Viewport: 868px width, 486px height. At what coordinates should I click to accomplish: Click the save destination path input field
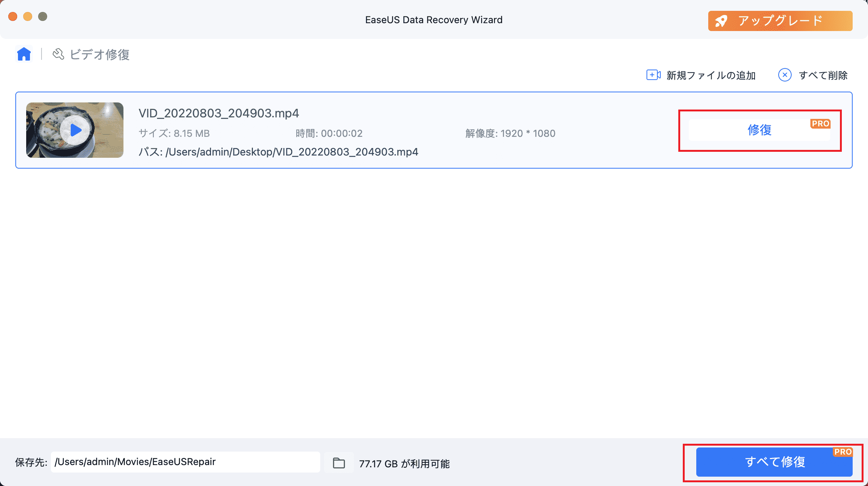186,462
